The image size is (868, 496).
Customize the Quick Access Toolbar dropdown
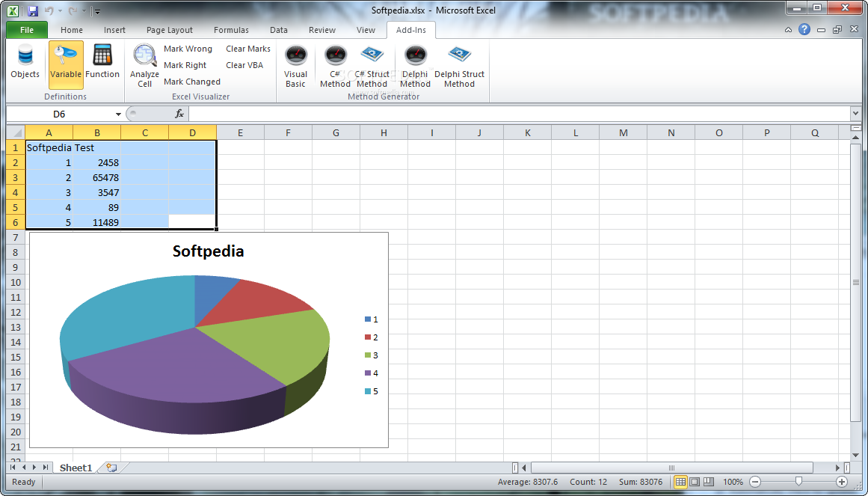pyautogui.click(x=97, y=10)
